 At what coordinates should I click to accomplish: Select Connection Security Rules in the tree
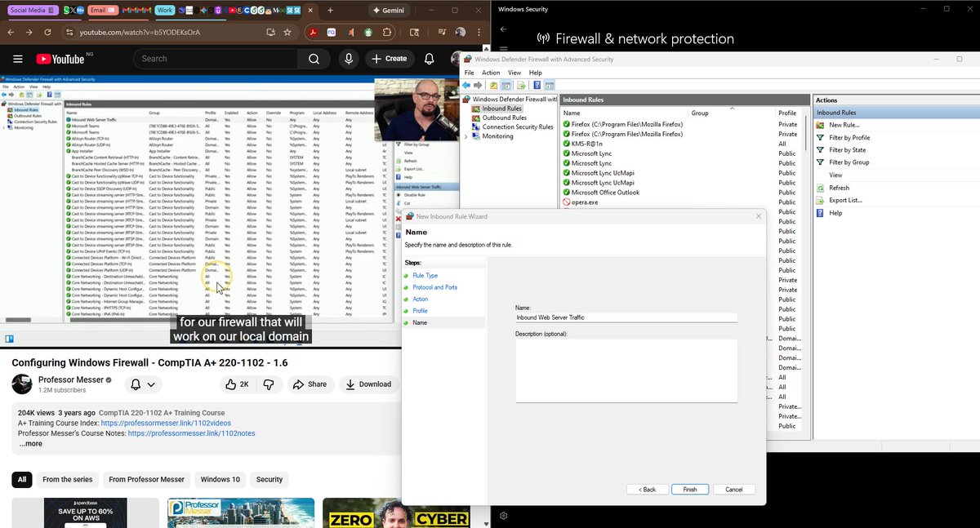point(517,127)
